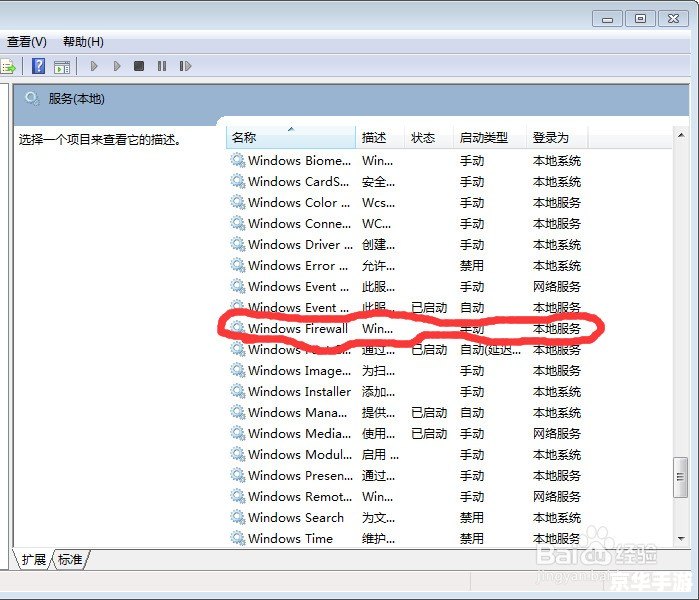The image size is (699, 600).
Task: Click the gear icon beside Windows Biome...
Action: tap(238, 160)
